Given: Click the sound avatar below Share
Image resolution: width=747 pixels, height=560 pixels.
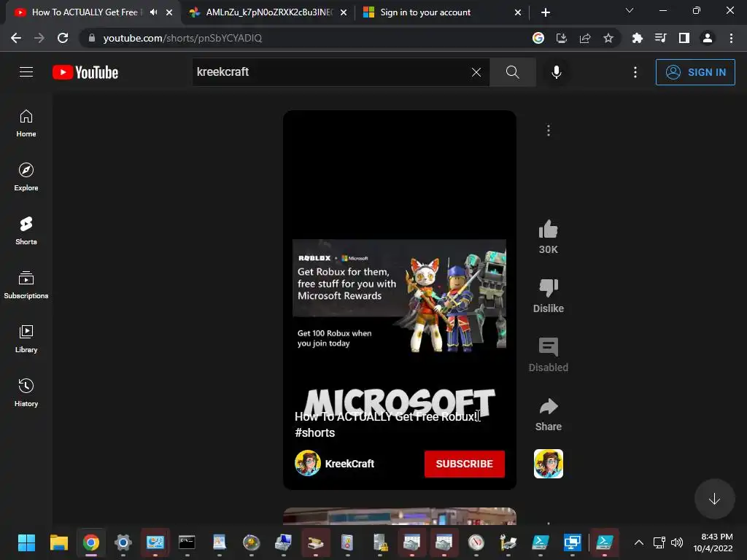Looking at the screenshot, I should (x=549, y=464).
